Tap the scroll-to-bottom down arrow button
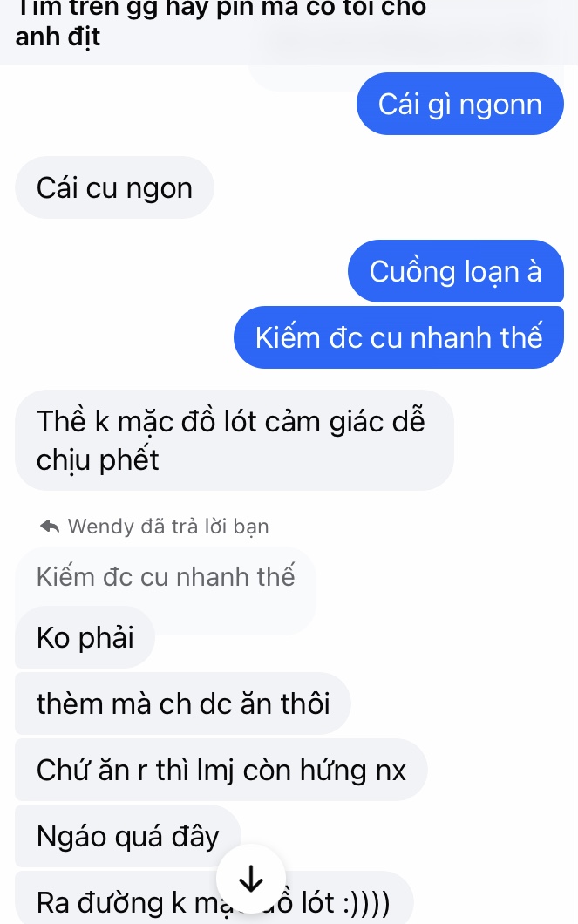 (251, 879)
